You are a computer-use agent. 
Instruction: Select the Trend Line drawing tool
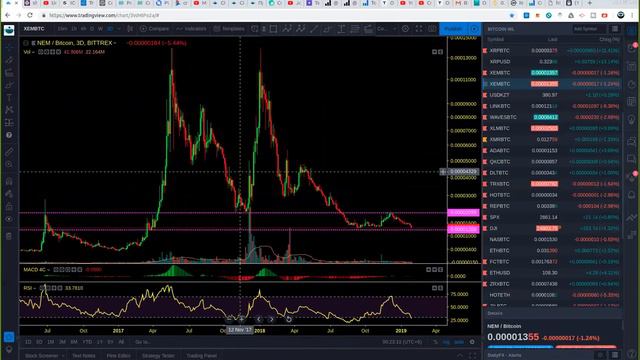(x=9, y=60)
